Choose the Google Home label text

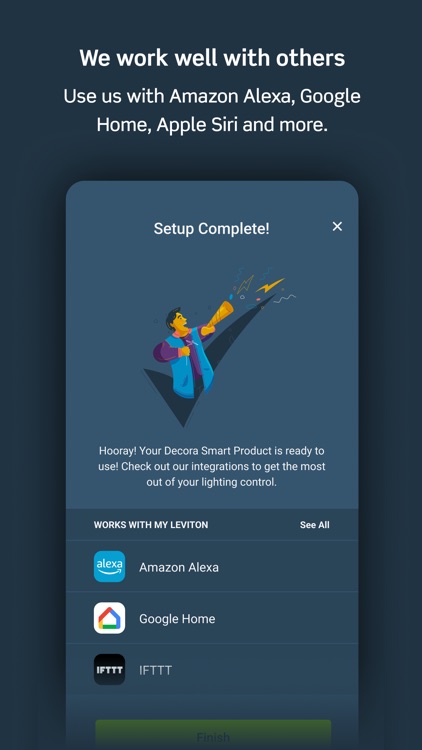click(x=177, y=619)
